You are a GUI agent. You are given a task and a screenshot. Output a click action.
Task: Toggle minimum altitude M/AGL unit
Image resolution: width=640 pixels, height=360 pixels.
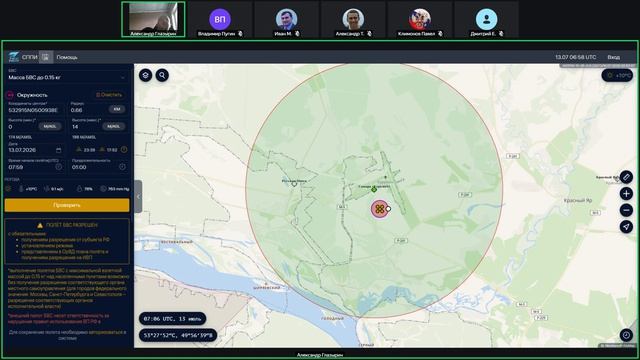(x=50, y=127)
